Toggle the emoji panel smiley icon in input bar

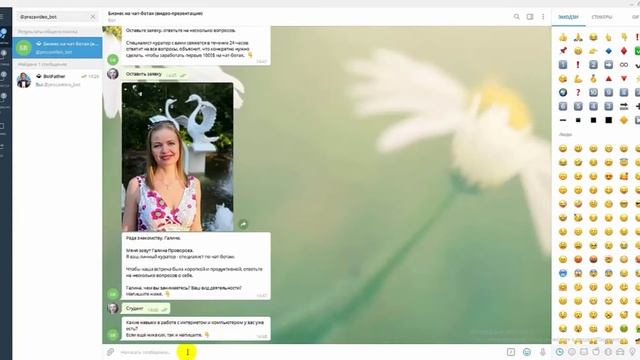[x=527, y=352]
